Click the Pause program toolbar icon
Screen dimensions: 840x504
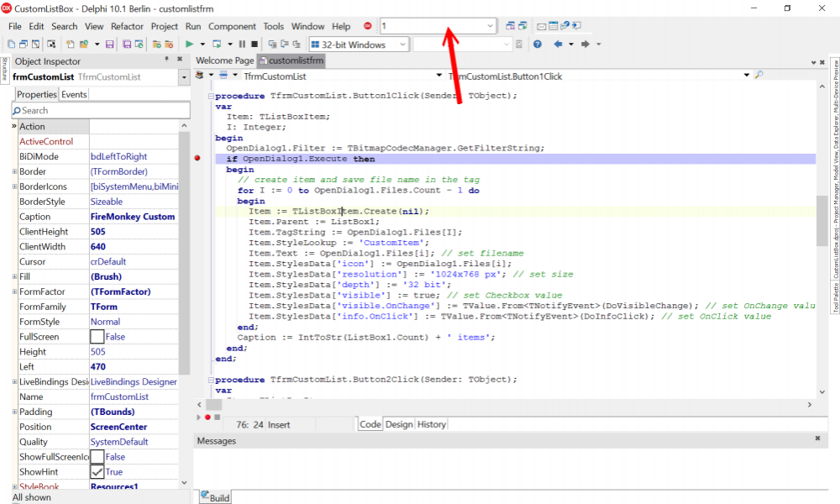click(x=242, y=45)
